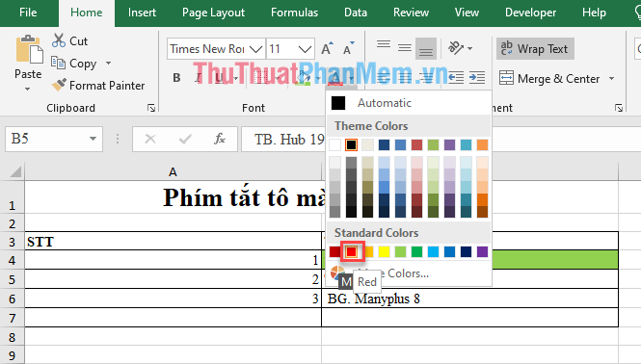Expand the Copy dropdown arrow

coord(108,63)
